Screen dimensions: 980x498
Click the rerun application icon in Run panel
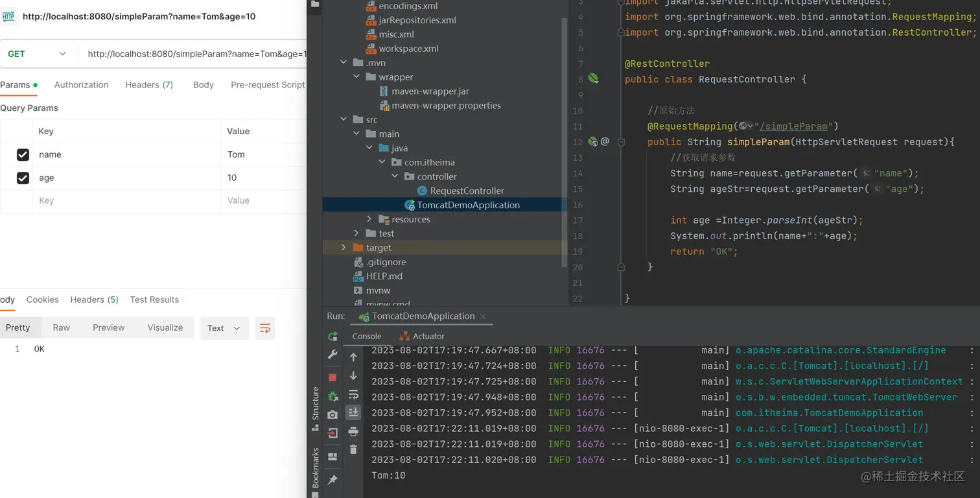pyautogui.click(x=332, y=336)
